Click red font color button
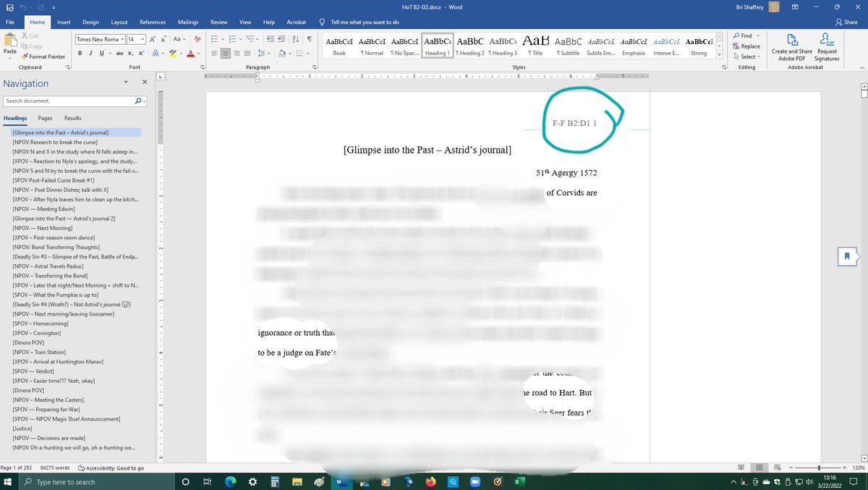Screen dimensions: 868x490 (191, 54)
